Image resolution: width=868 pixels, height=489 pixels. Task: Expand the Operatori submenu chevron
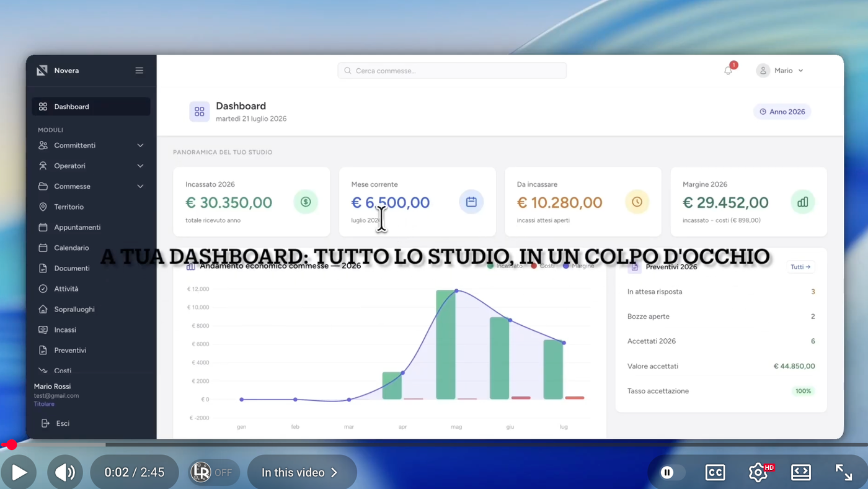click(x=140, y=166)
